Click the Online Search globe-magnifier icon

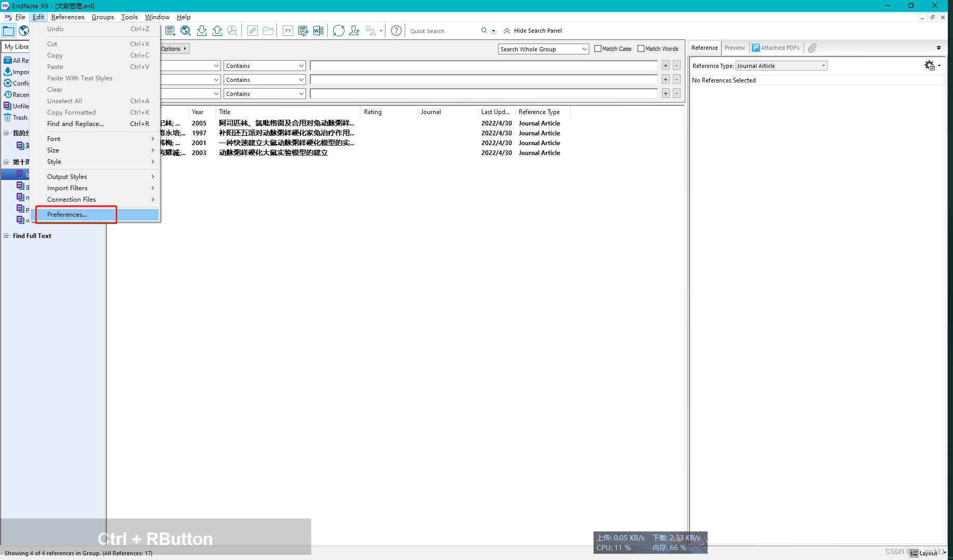(186, 31)
